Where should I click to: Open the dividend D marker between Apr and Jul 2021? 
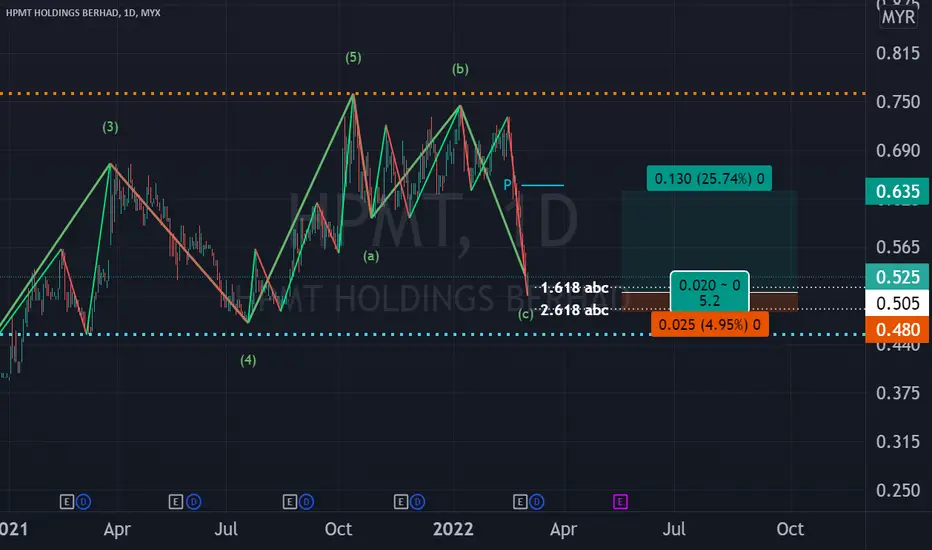[193, 502]
